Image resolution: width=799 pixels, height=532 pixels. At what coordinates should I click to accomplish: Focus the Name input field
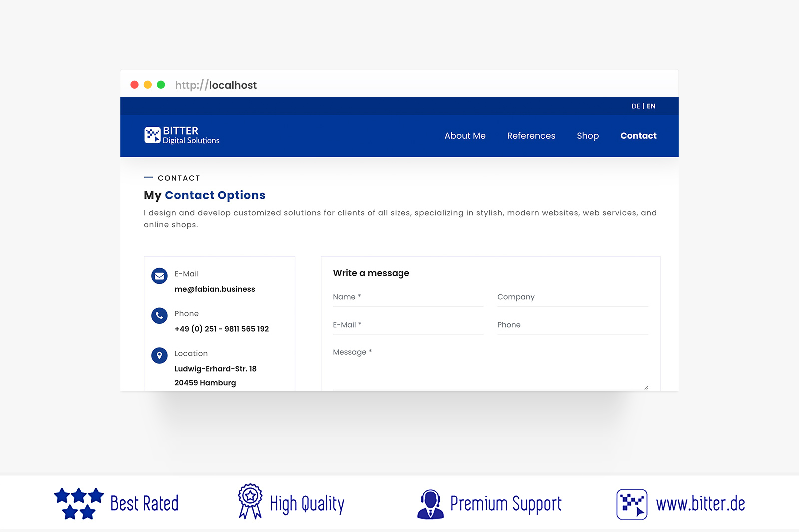point(408,297)
